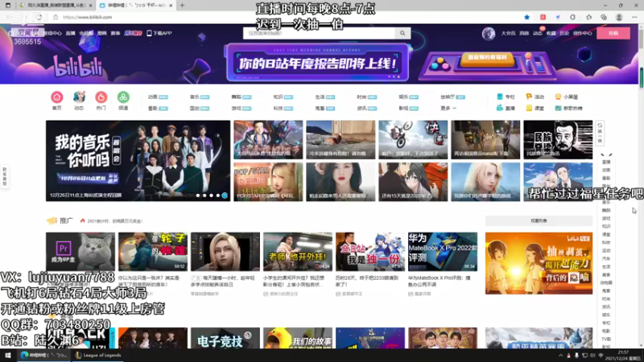Open the 直播 icon in right links

click(x=499, y=108)
